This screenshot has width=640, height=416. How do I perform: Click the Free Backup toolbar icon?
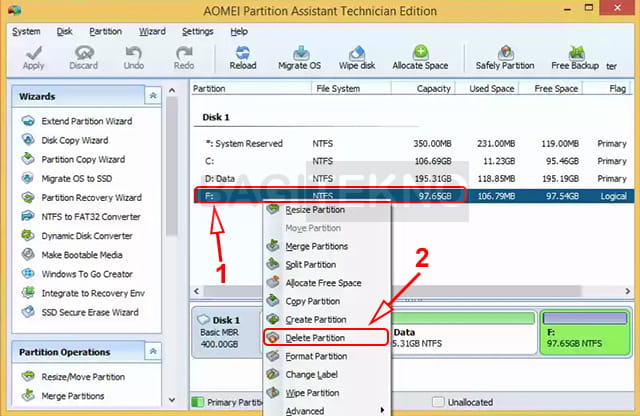pos(575,58)
